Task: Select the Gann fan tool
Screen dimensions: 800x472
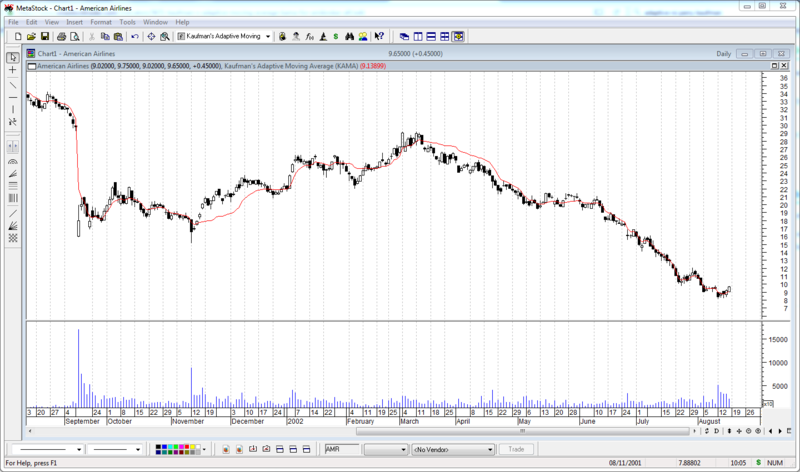Action: tap(13, 226)
